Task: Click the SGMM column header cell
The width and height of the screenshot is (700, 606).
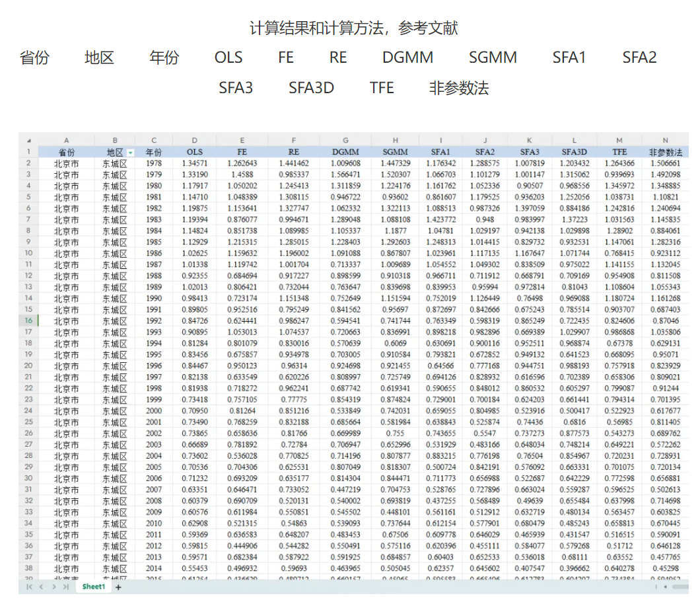Action: pos(396,152)
